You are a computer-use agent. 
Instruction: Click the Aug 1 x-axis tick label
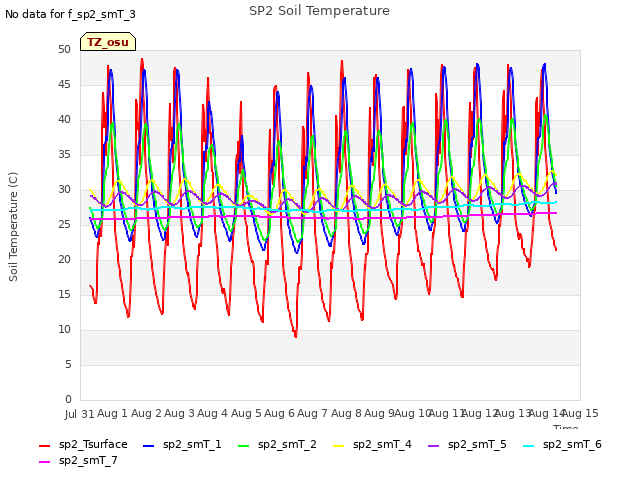pos(113,413)
